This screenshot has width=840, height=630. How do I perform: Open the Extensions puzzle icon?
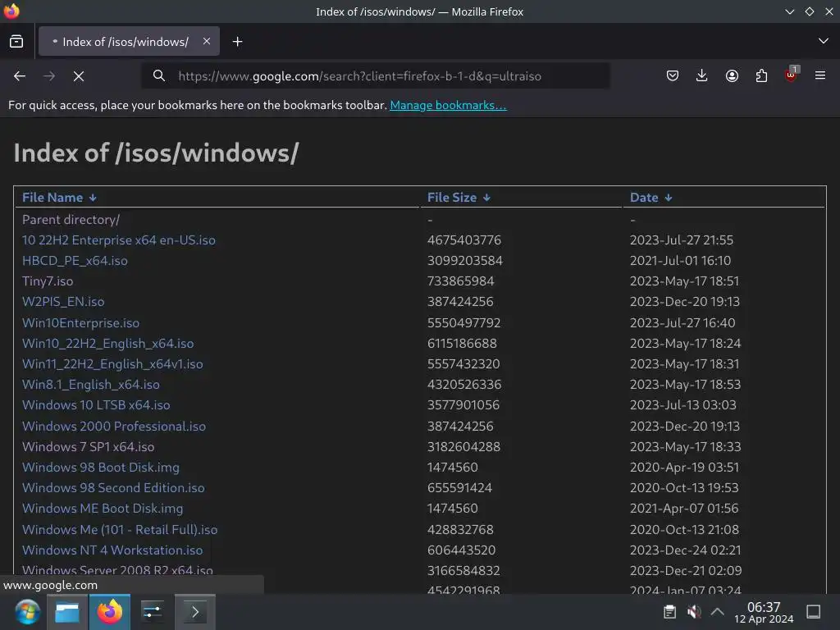tap(761, 75)
